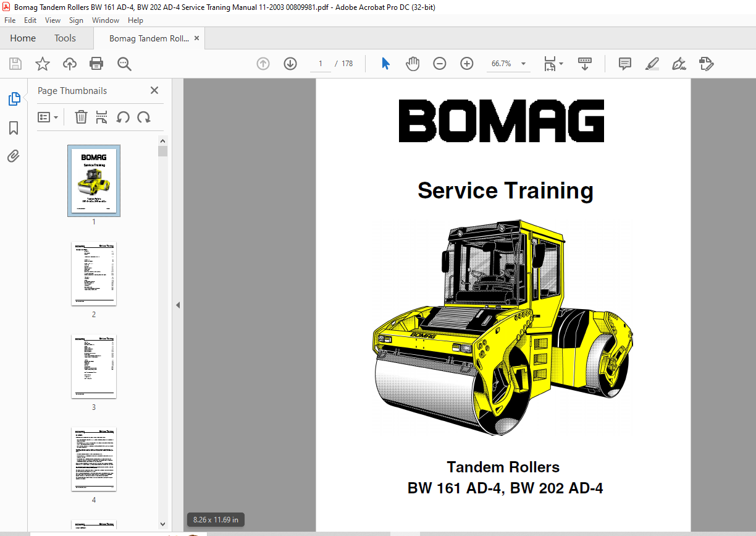Zoom in with the plus button

tap(467, 64)
